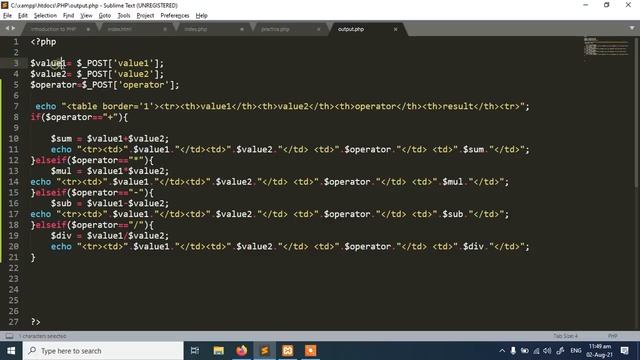Open the network signal tray icon
Image resolution: width=640 pixels, height=360 pixels.
click(536, 351)
